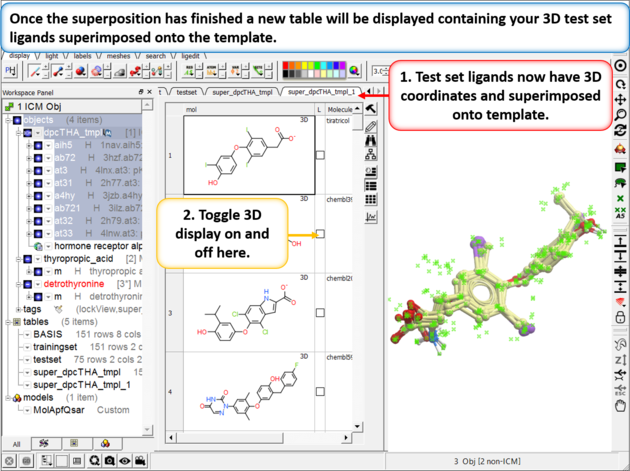Viewport: 630px width, 471px height.
Task: Switch to the testset table tab
Action: coord(185,92)
